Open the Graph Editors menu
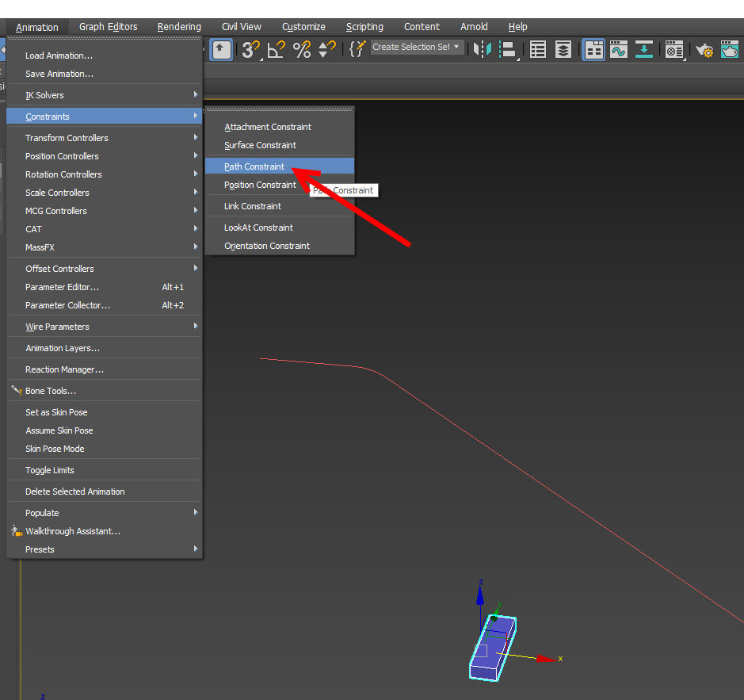This screenshot has height=700, width=744. (x=109, y=27)
